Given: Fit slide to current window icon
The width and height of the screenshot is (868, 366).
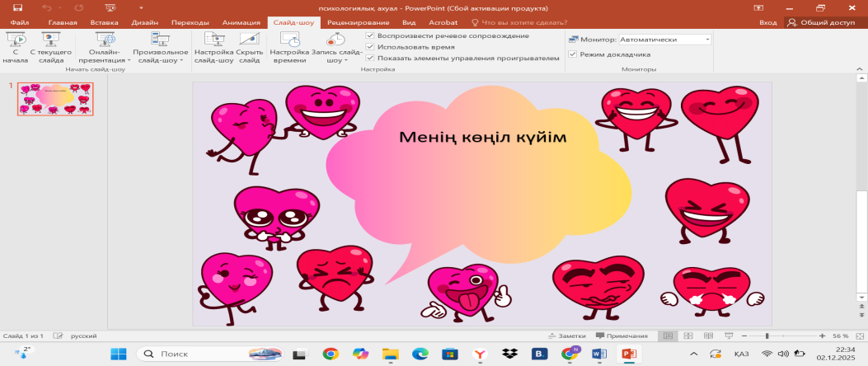Looking at the screenshot, I should [859, 336].
